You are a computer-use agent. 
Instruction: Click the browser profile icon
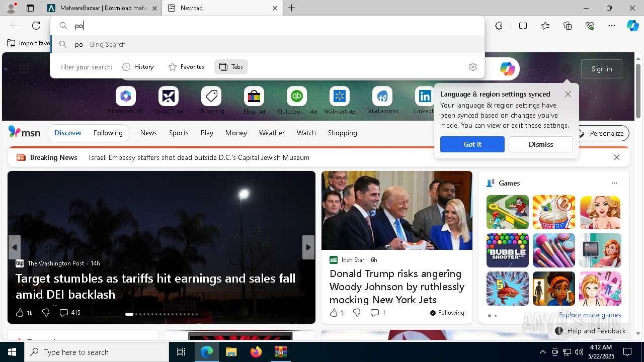11,8
